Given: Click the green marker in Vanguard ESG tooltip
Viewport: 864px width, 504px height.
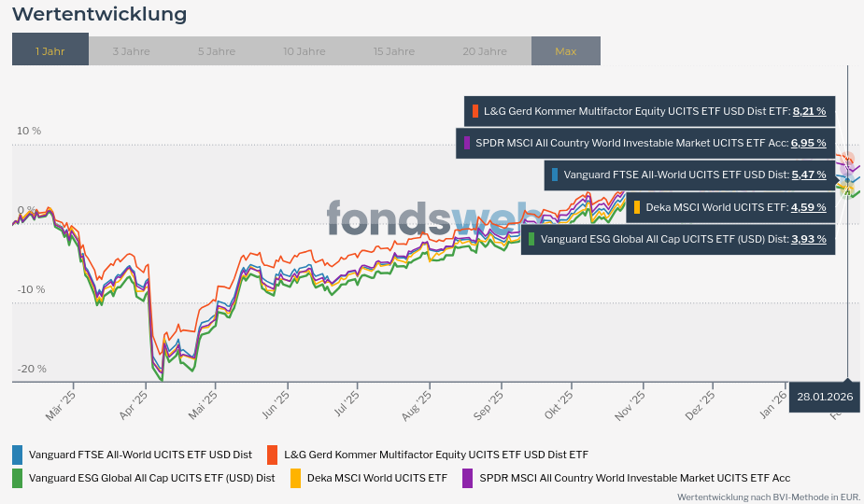Looking at the screenshot, I should click(531, 239).
